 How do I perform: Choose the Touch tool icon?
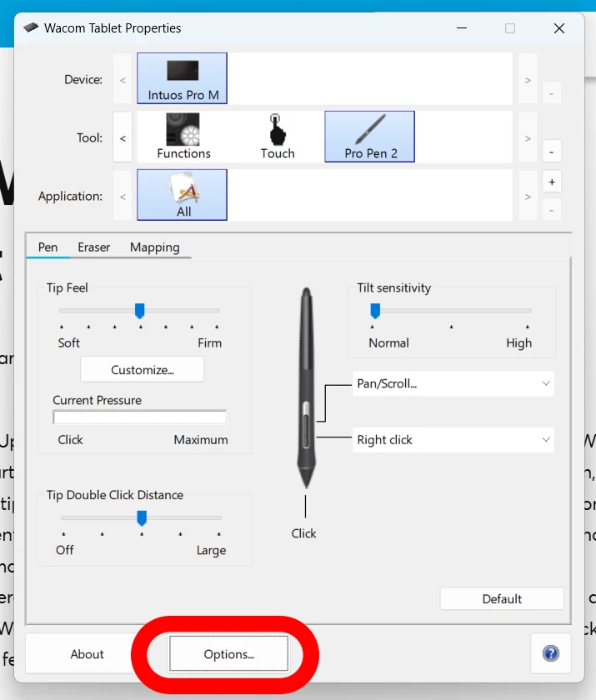pos(278,137)
